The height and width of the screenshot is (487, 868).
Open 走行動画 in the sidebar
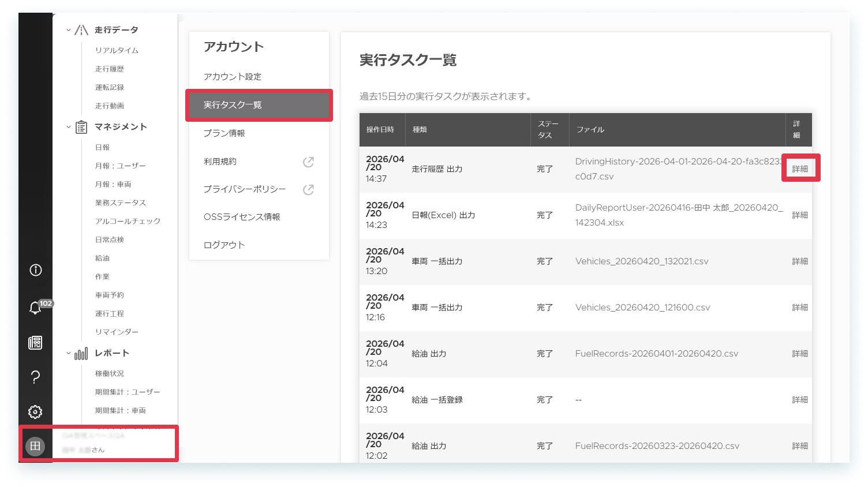110,106
